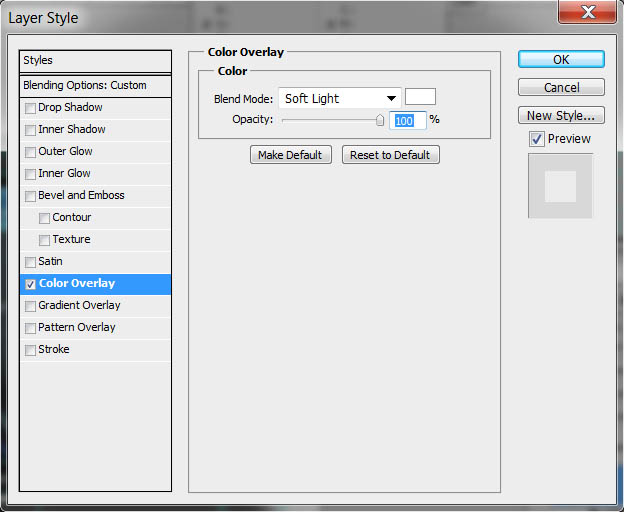Toggle the Preview checkbox

point(536,139)
